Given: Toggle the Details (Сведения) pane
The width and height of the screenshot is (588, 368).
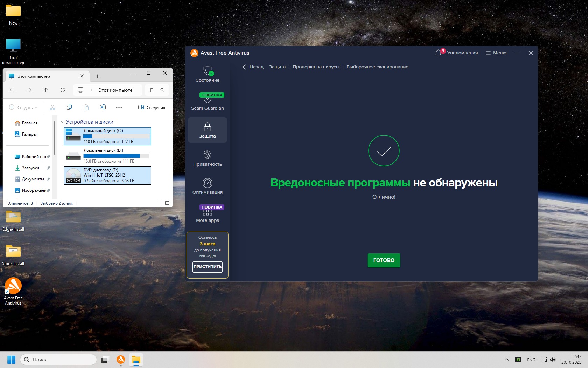Looking at the screenshot, I should coord(152,107).
